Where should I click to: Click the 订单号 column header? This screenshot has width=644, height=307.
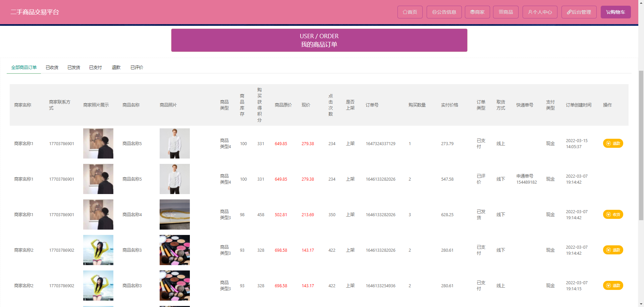point(372,105)
